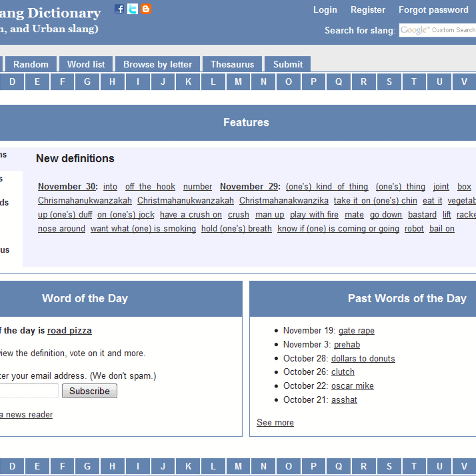The width and height of the screenshot is (476, 476).
Task: Browse letter L in bottom alphabet bar
Action: coord(213,466)
